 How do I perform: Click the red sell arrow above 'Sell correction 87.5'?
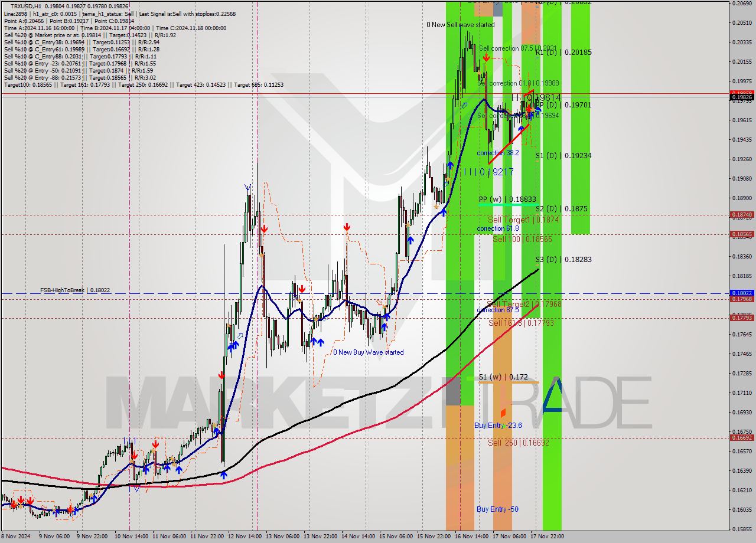pyautogui.click(x=485, y=57)
